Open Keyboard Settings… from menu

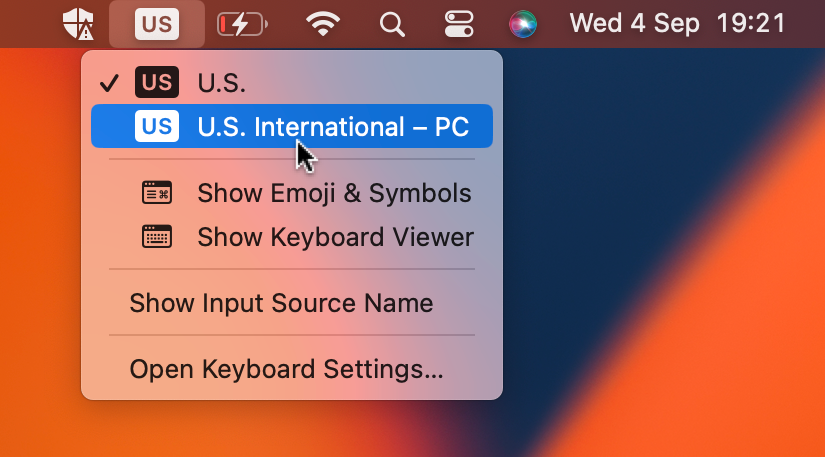[286, 369]
